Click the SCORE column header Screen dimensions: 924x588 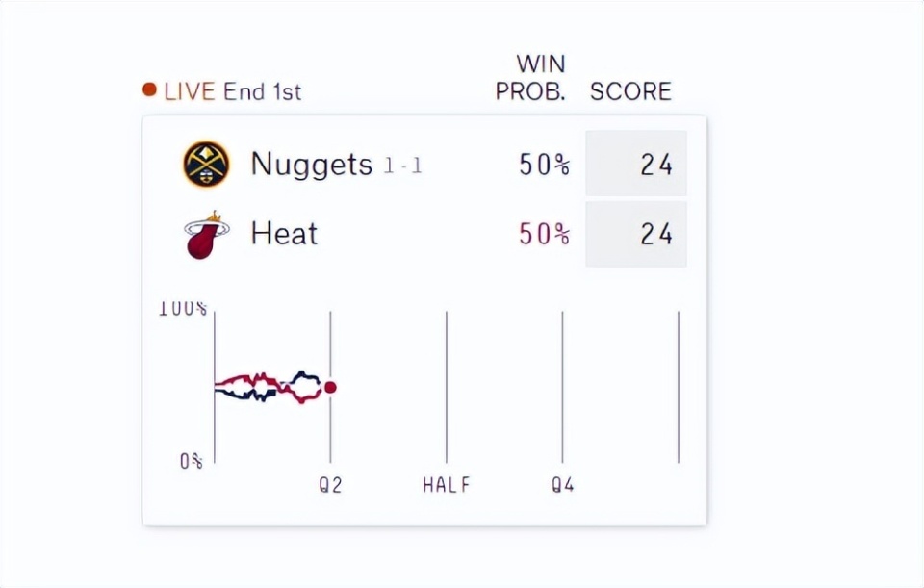point(630,91)
